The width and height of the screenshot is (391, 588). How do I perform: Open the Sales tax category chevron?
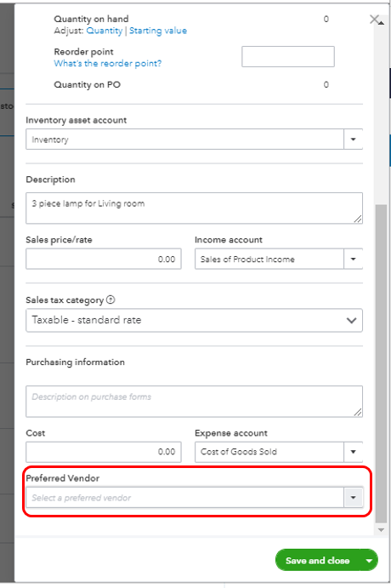[x=351, y=321]
